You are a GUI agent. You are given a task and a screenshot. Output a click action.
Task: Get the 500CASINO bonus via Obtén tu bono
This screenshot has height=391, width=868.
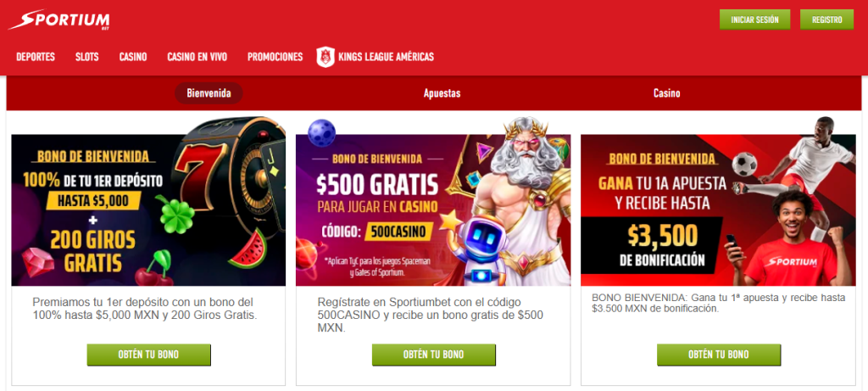[x=433, y=355]
